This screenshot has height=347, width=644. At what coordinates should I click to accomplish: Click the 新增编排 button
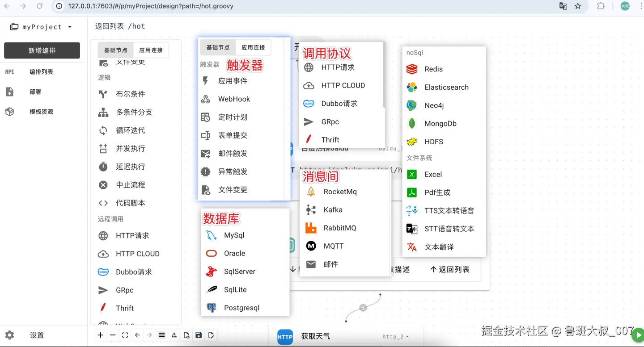click(42, 50)
